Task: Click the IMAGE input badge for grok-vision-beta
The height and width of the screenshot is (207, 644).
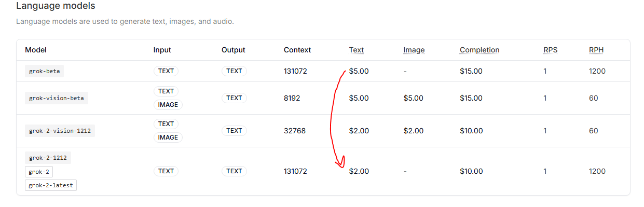Action: 168,105
